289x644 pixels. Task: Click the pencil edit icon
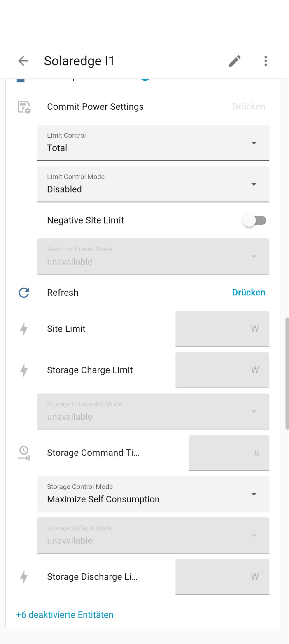tap(235, 61)
